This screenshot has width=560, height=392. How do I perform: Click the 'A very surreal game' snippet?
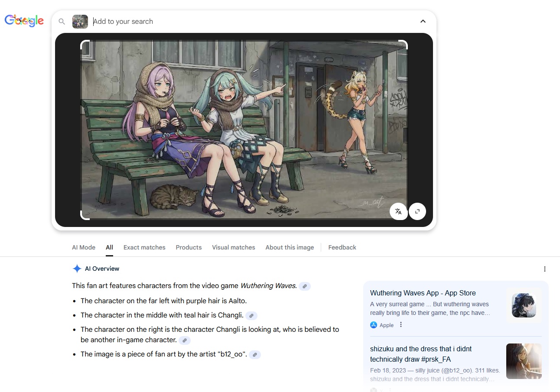[430, 308]
